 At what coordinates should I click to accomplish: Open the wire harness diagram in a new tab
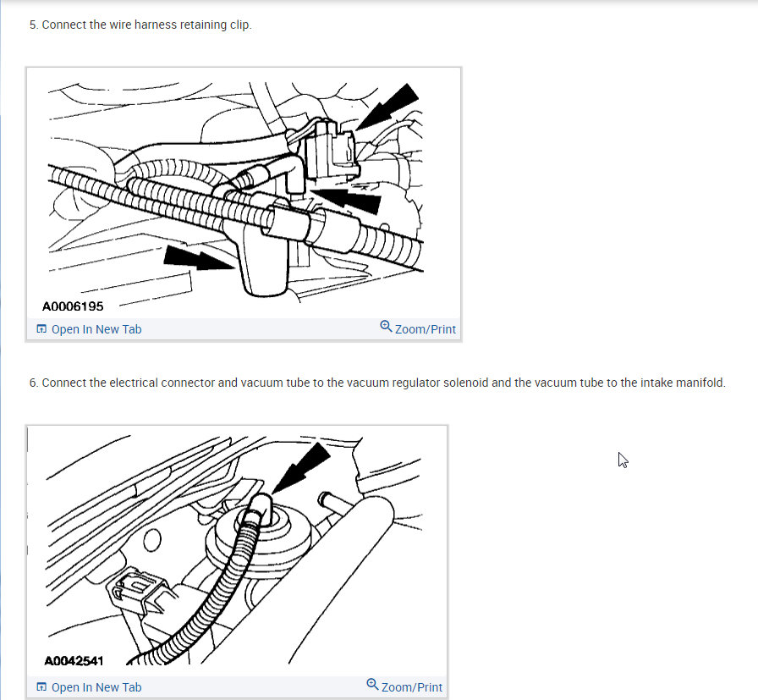point(90,329)
